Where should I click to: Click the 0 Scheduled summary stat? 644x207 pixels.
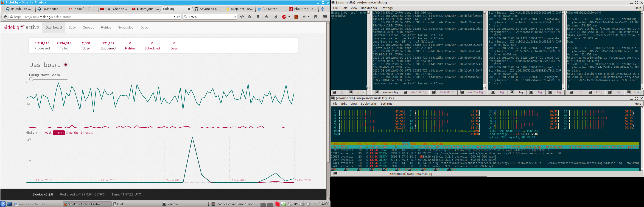(x=152, y=46)
